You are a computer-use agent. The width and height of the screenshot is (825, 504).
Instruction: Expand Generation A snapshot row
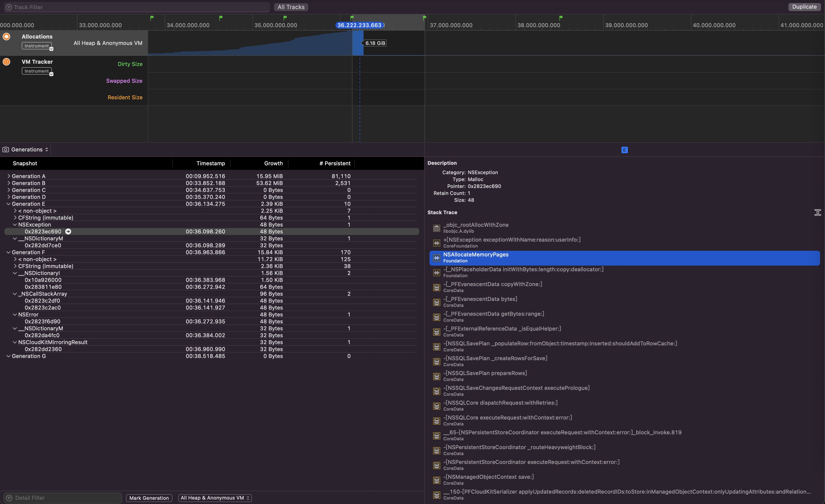point(9,176)
